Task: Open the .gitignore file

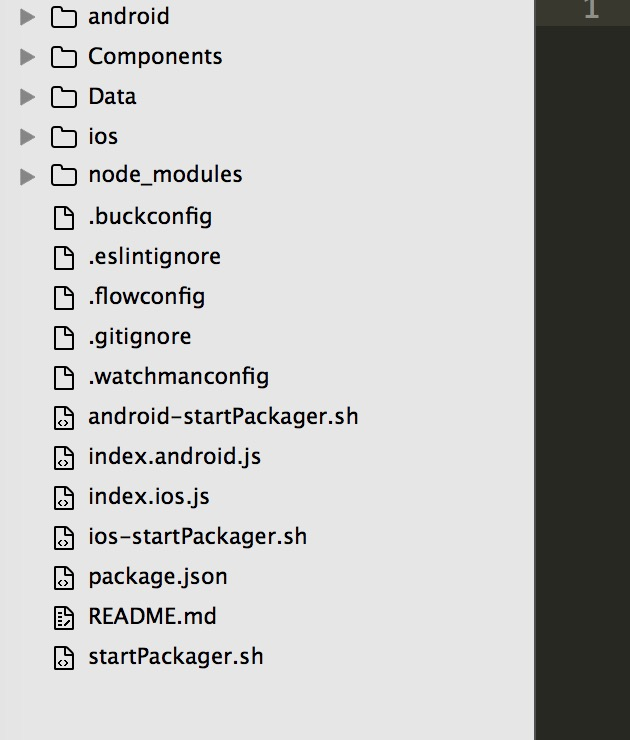Action: point(139,337)
